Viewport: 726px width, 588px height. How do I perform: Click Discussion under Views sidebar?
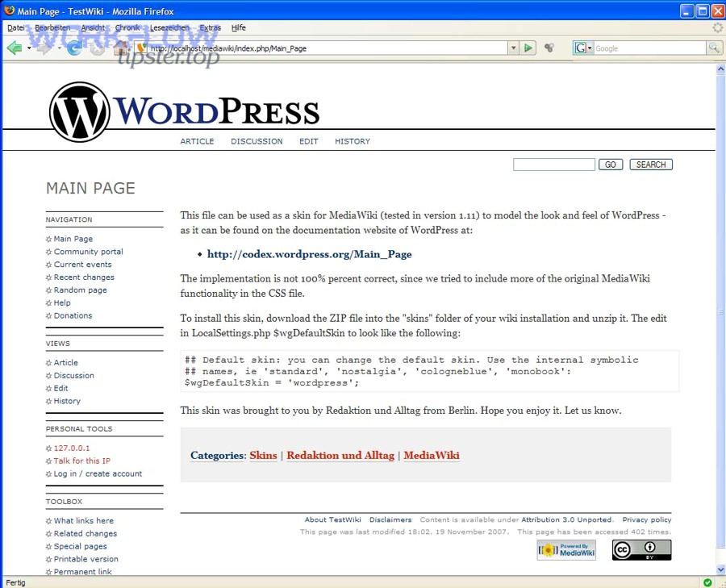pyautogui.click(x=73, y=376)
